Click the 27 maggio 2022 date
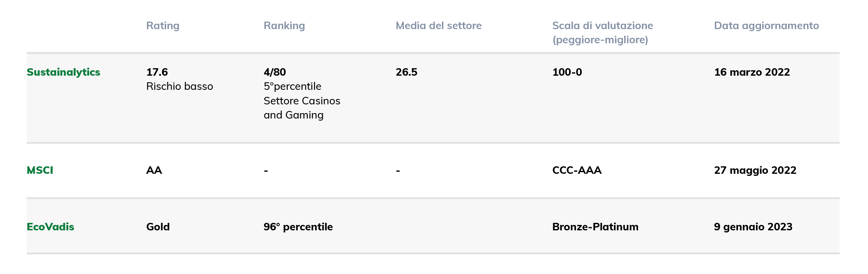Image resolution: width=868 pixels, height=274 pixels. (755, 170)
